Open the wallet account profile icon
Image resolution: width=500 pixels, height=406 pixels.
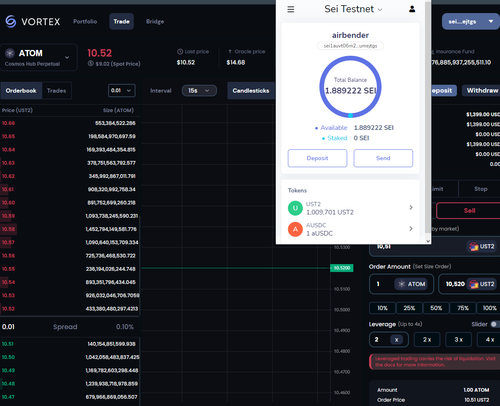point(412,9)
